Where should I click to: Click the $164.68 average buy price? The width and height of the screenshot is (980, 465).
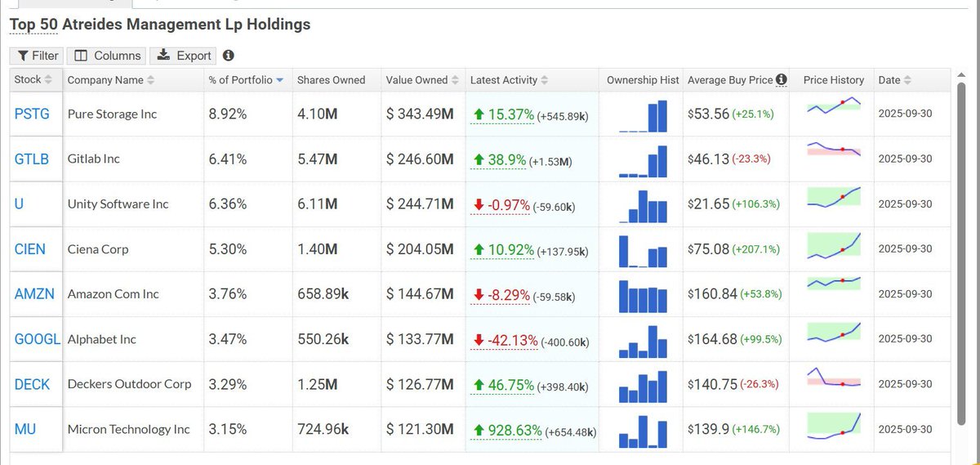712,339
